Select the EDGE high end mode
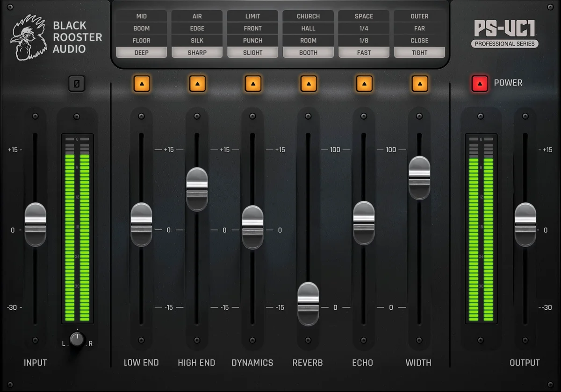Screen dimensions: 561x392 (x=197, y=28)
